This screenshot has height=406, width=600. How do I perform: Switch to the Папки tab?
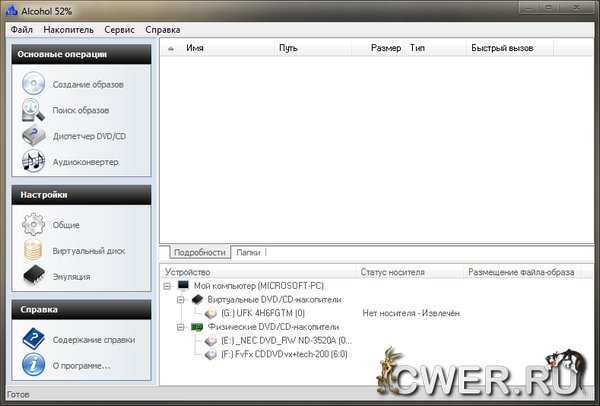click(248, 253)
